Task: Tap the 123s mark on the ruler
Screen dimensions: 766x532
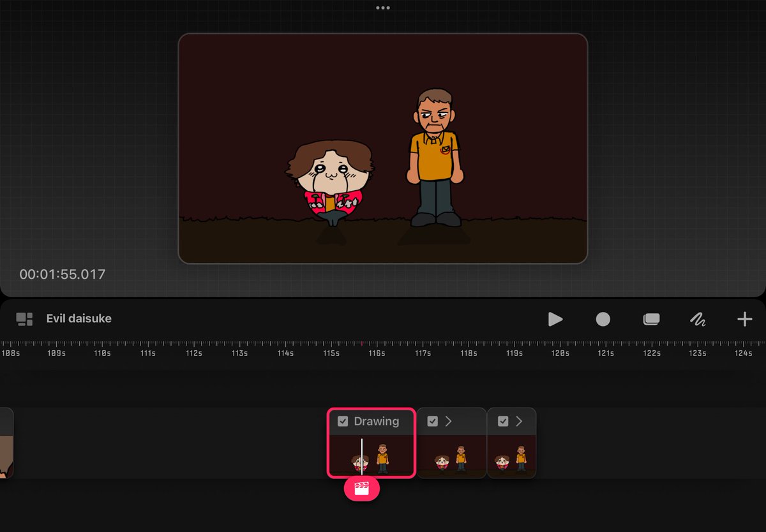Action: point(698,353)
